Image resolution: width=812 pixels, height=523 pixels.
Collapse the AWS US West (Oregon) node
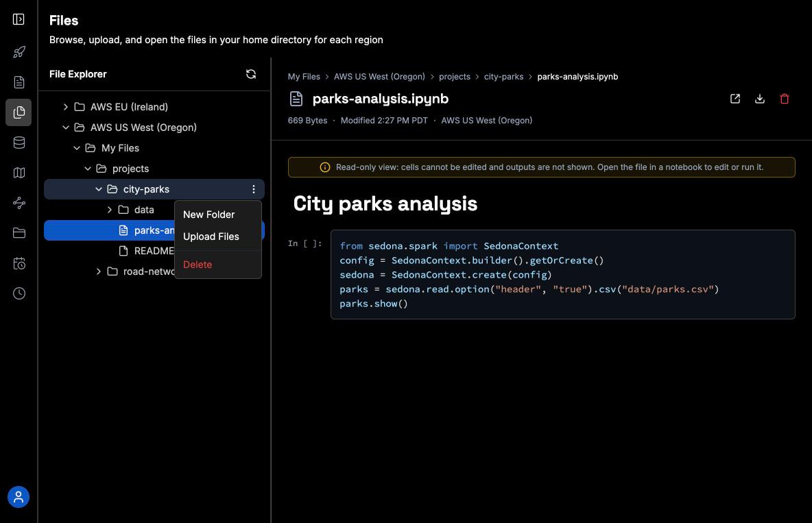pos(65,127)
